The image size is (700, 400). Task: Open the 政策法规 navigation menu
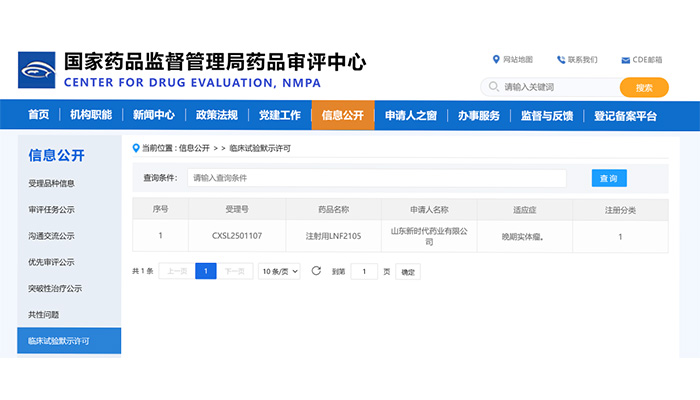(217, 116)
